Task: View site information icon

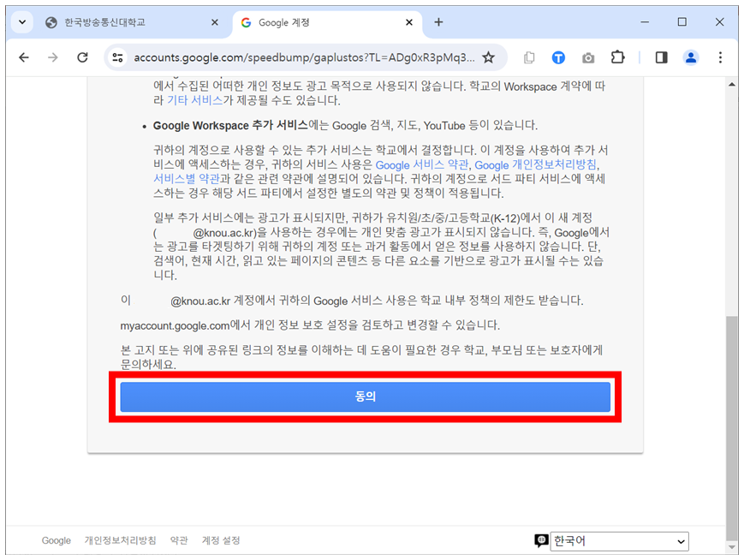Action: pos(117,57)
